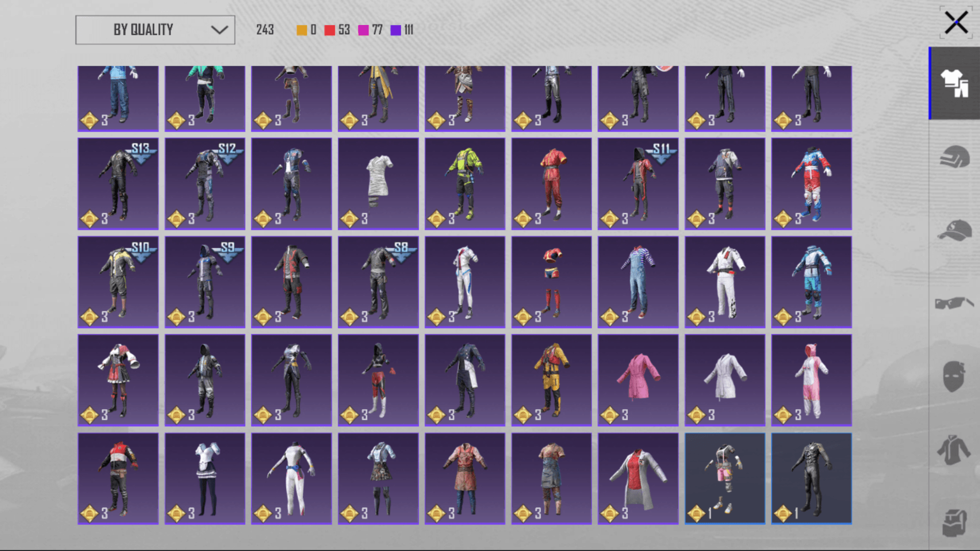The width and height of the screenshot is (980, 551).
Task: Select the white racing jumpsuit outfit
Action: point(291,479)
